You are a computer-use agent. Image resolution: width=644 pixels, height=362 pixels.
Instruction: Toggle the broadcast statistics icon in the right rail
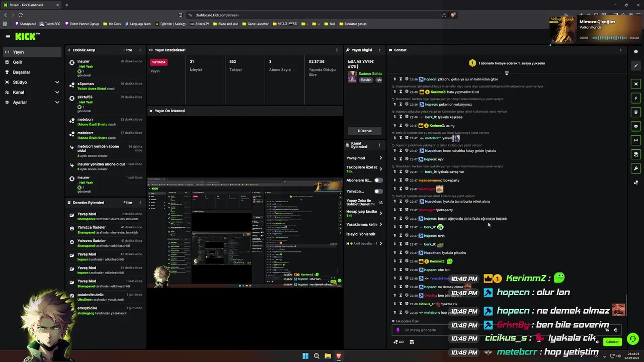point(636,140)
